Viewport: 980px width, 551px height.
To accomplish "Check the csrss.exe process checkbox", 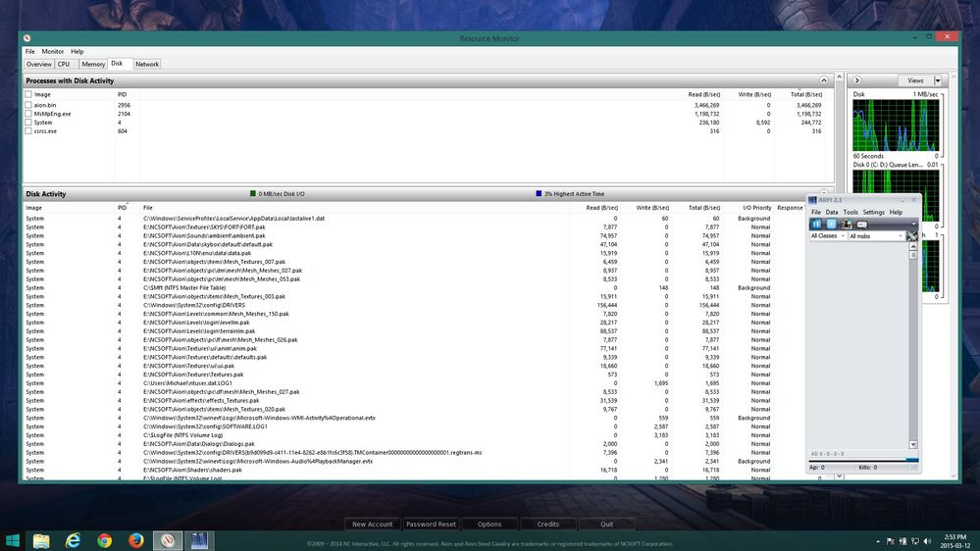I will 28,131.
